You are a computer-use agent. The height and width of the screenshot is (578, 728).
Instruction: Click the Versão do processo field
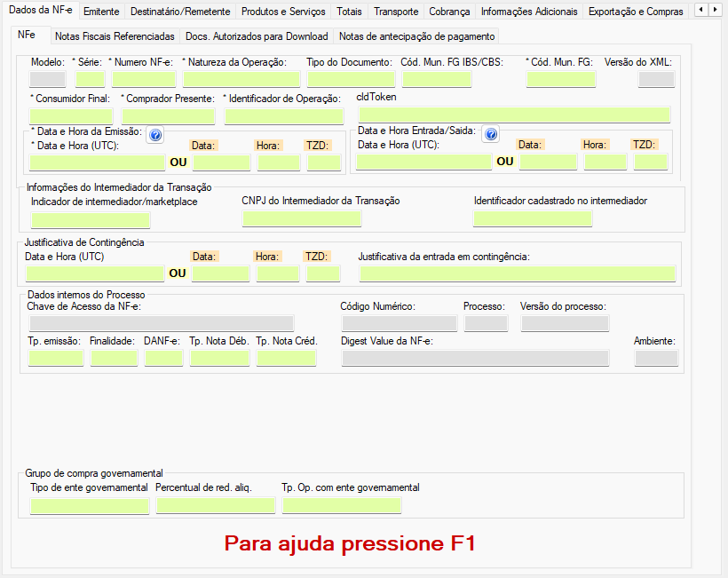point(565,323)
